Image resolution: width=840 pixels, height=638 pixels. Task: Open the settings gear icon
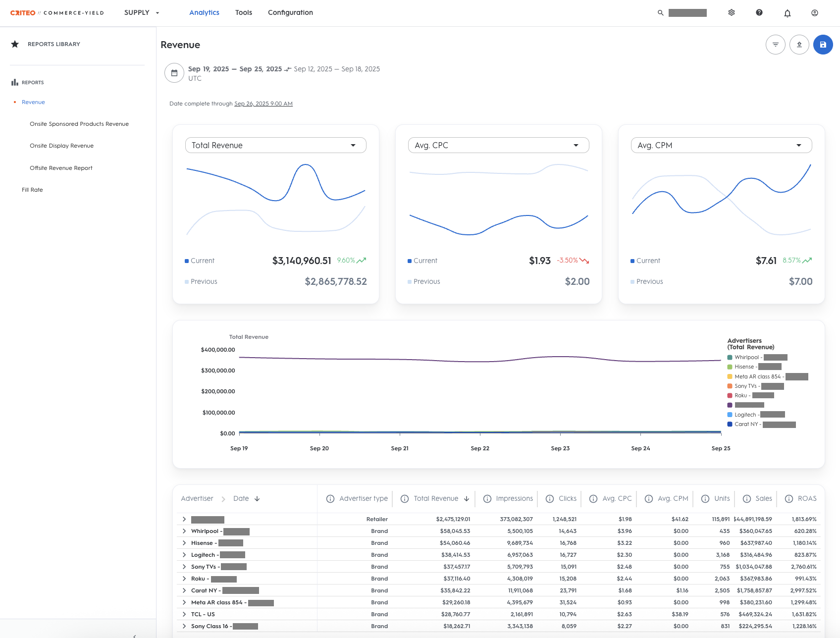(x=732, y=13)
